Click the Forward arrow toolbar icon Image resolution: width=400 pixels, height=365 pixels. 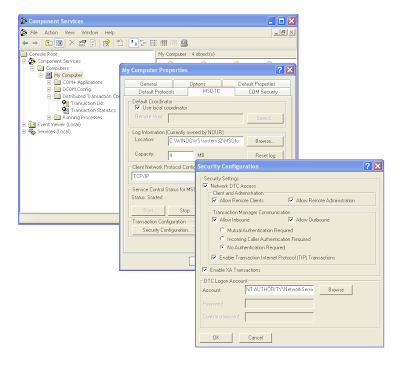click(35, 43)
